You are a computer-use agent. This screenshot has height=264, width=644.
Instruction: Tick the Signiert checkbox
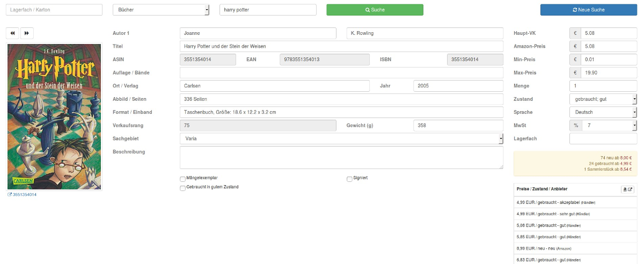pyautogui.click(x=349, y=179)
